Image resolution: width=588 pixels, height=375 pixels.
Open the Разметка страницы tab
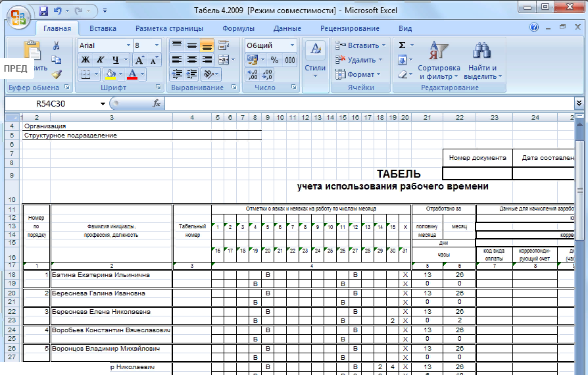click(x=169, y=28)
